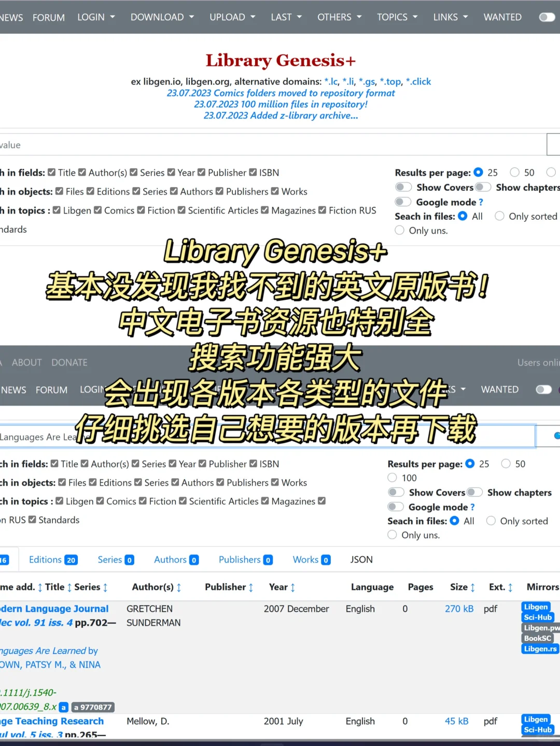Sort by Size column arrow icon

[x=473, y=588]
